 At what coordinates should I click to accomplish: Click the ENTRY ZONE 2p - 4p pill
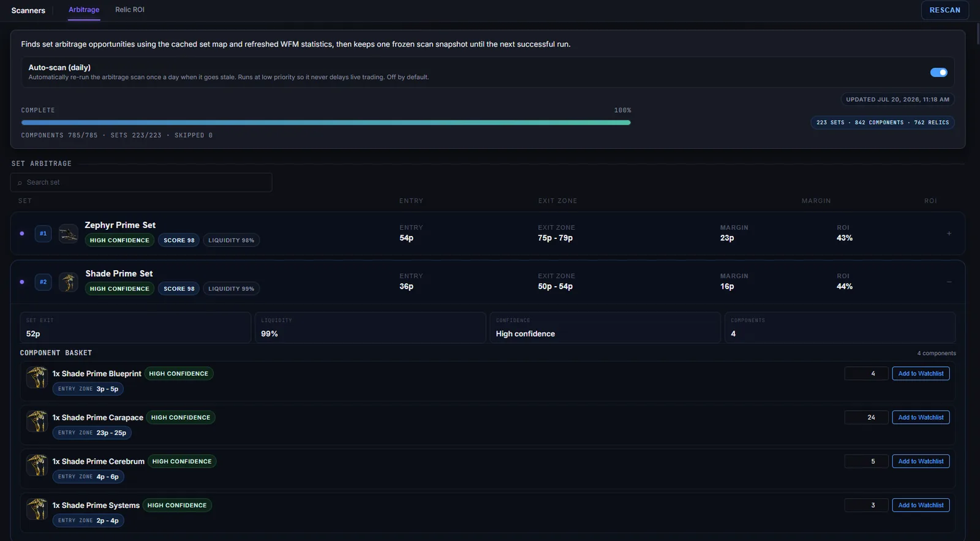pos(88,521)
